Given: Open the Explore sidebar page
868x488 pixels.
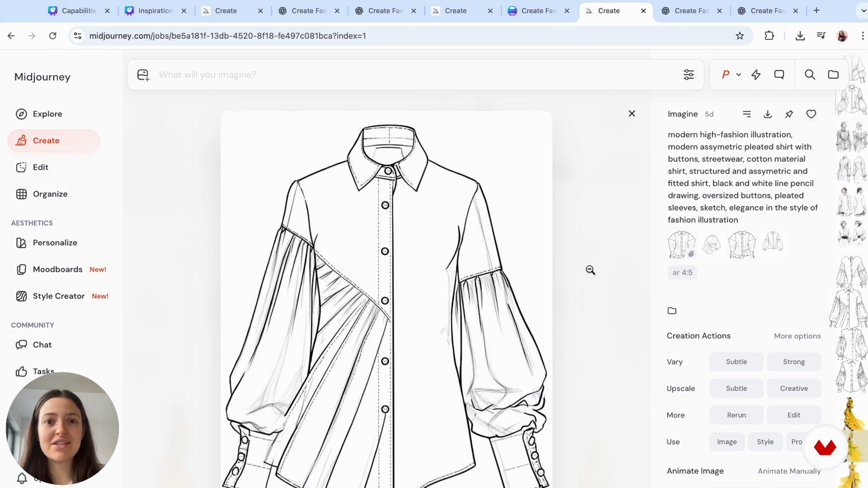Looking at the screenshot, I should point(47,114).
